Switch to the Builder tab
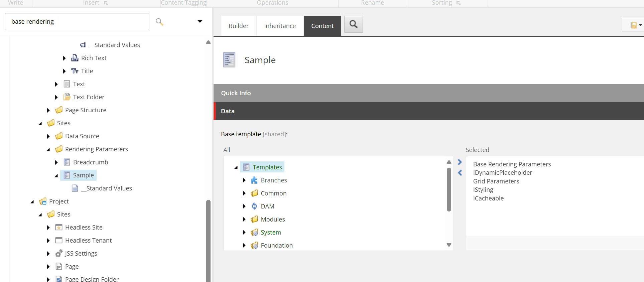This screenshot has height=282, width=644. click(239, 26)
